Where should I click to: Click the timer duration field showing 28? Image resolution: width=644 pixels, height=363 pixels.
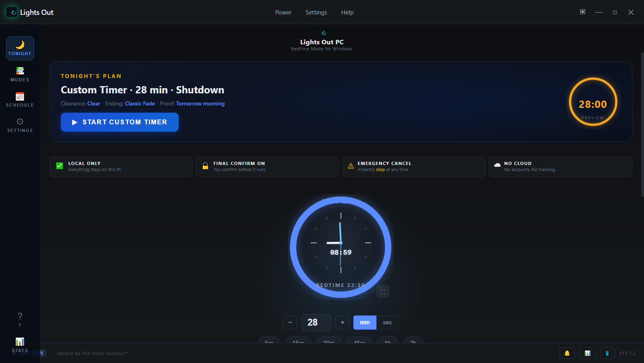(x=316, y=322)
